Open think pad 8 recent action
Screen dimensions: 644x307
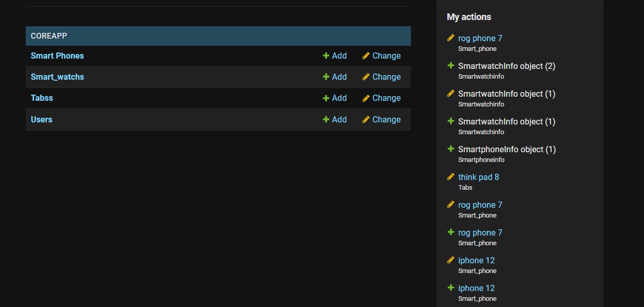pyautogui.click(x=479, y=177)
